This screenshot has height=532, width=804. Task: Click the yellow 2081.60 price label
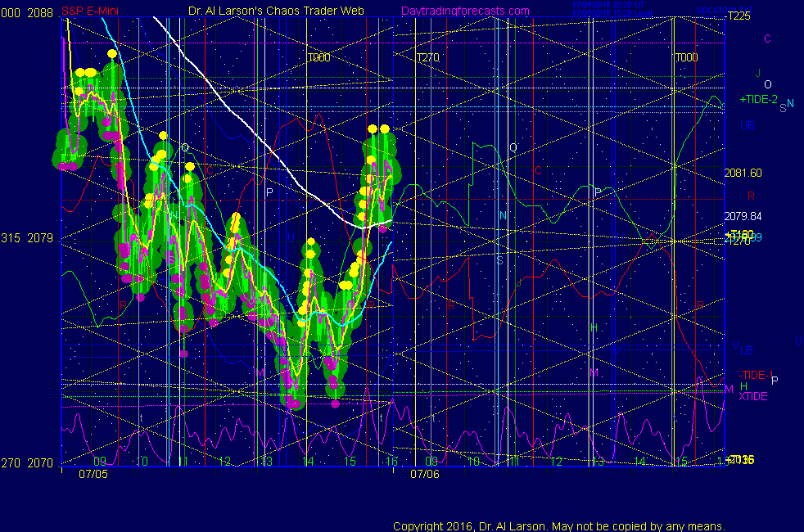[743, 173]
